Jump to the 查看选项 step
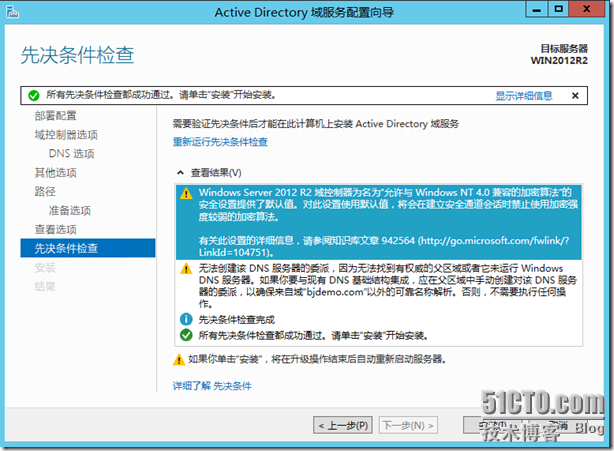 55,229
